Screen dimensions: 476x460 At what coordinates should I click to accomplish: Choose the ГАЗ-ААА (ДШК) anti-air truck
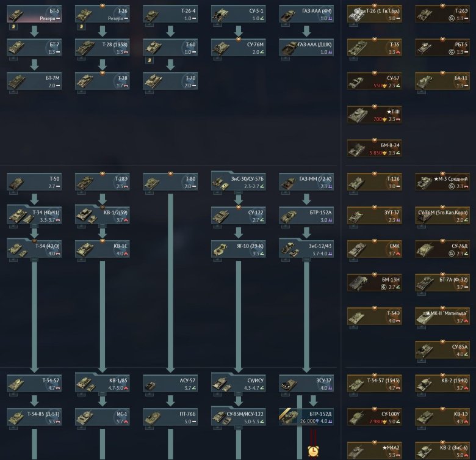pyautogui.click(x=307, y=48)
